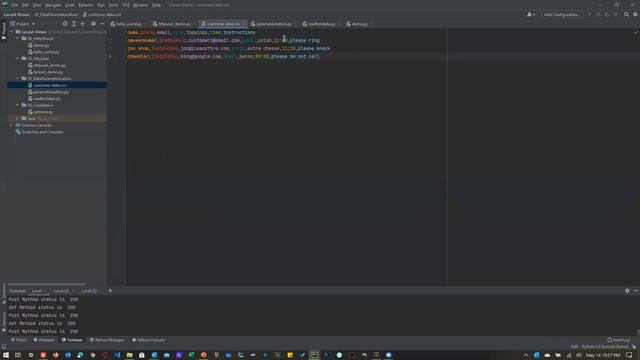Select the first Local terminal tab
This screenshot has height=360, width=640.
point(37,291)
